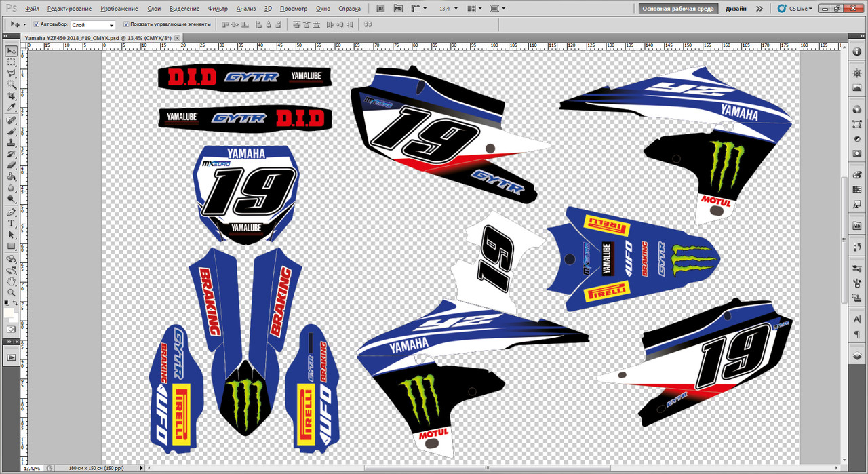The width and height of the screenshot is (868, 474).
Task: Open the Info panel icon
Action: 857,52
